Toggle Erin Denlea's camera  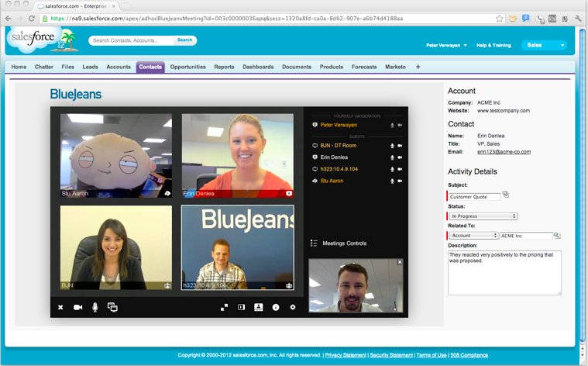pyautogui.click(x=400, y=157)
